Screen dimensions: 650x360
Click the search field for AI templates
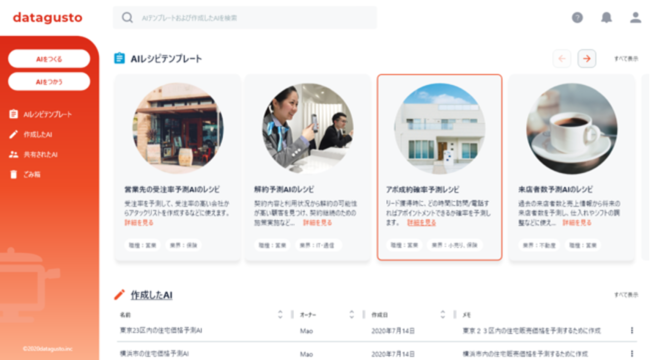point(245,17)
